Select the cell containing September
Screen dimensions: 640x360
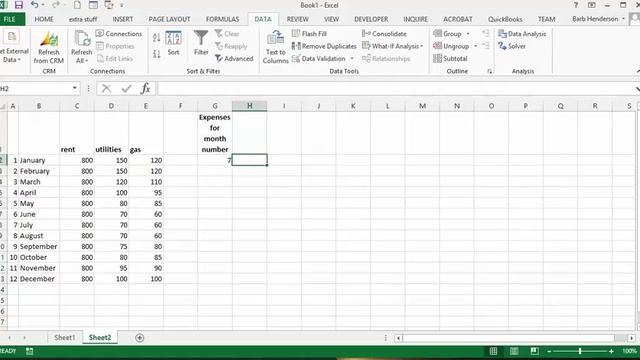(x=39, y=247)
